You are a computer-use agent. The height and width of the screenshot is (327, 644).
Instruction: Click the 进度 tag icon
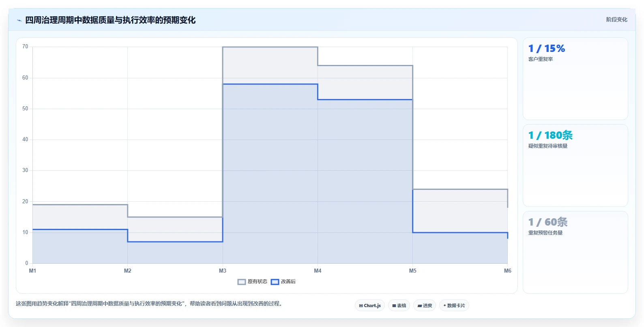point(420,306)
